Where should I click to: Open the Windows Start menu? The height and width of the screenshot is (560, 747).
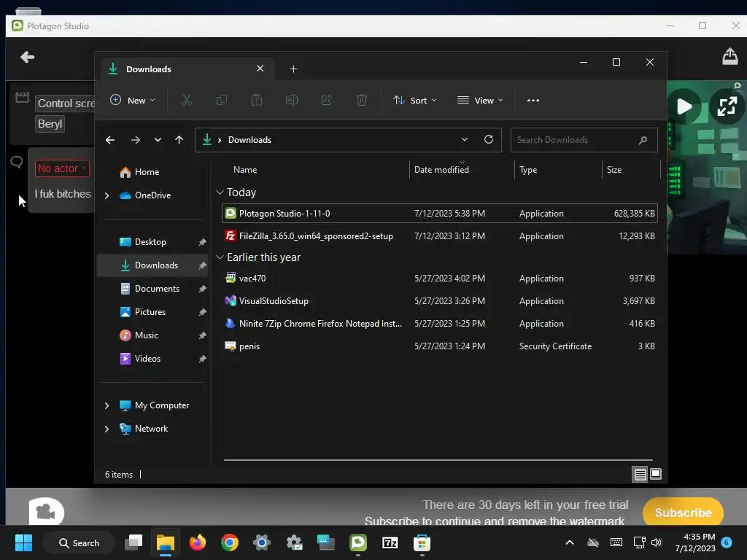pyautogui.click(x=23, y=542)
